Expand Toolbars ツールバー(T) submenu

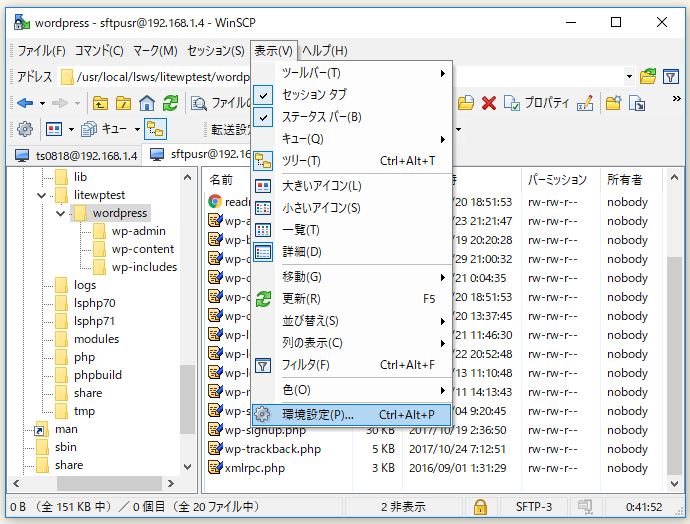coord(352,73)
